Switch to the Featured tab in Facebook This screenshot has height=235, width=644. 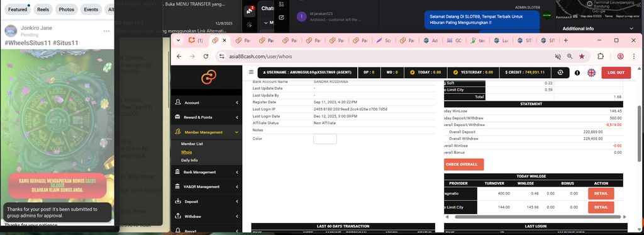pos(18,9)
